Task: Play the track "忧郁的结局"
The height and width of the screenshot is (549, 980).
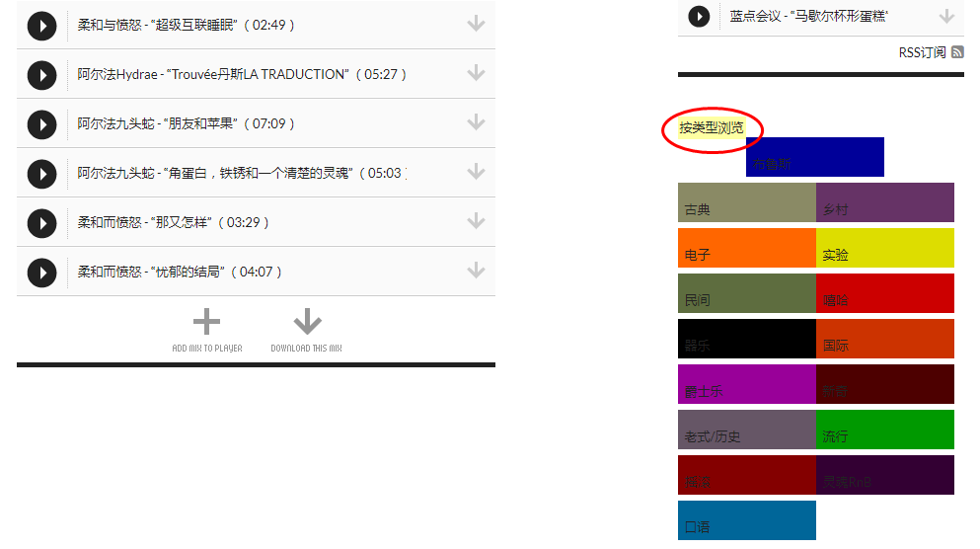Action: (41, 274)
